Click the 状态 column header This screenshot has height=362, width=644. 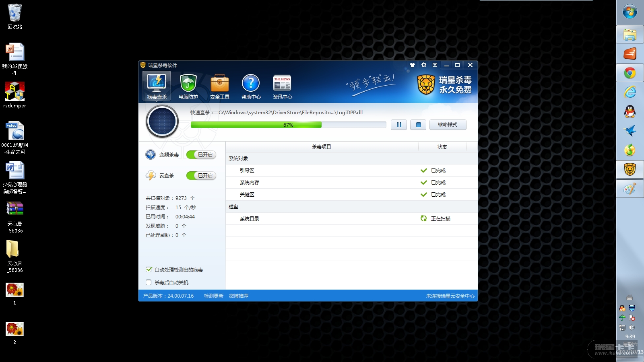(442, 147)
